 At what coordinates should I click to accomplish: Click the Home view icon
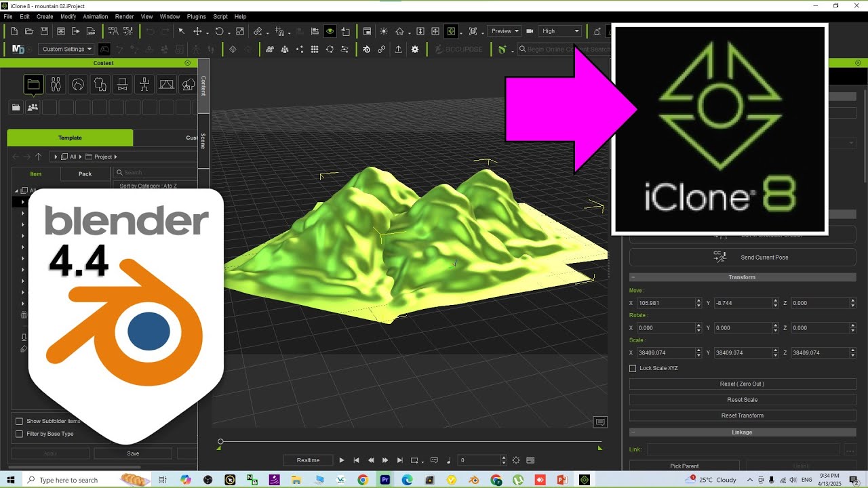[399, 31]
